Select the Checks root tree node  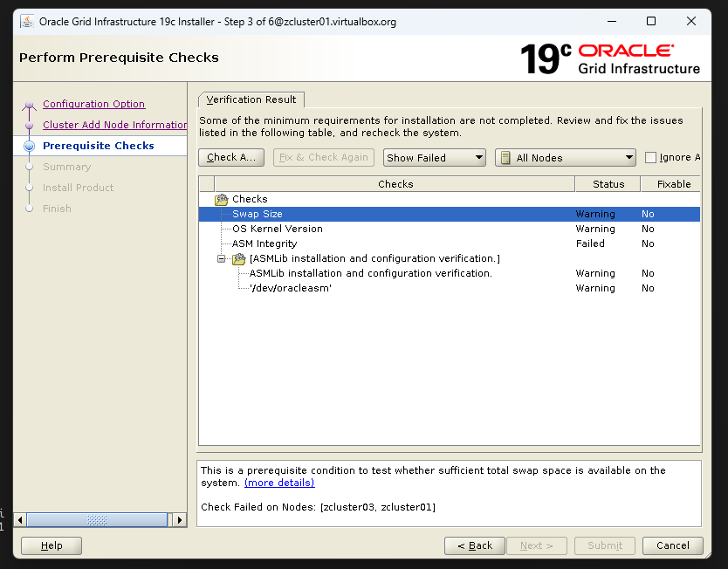point(250,199)
